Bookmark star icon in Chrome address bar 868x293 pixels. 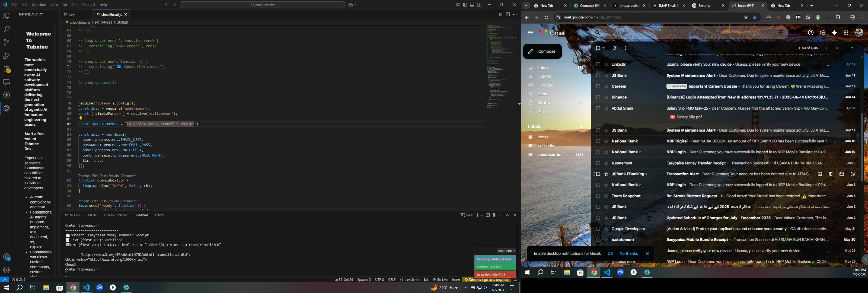pos(755,18)
